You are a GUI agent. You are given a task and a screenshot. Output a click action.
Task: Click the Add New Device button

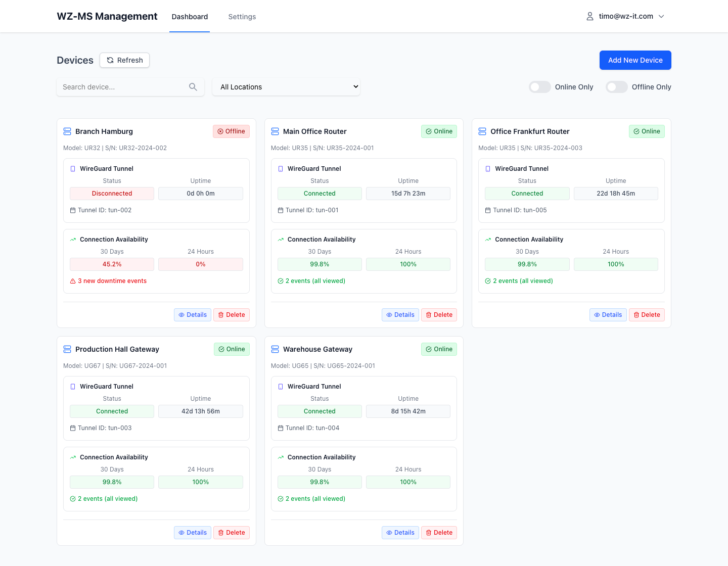[x=635, y=60]
